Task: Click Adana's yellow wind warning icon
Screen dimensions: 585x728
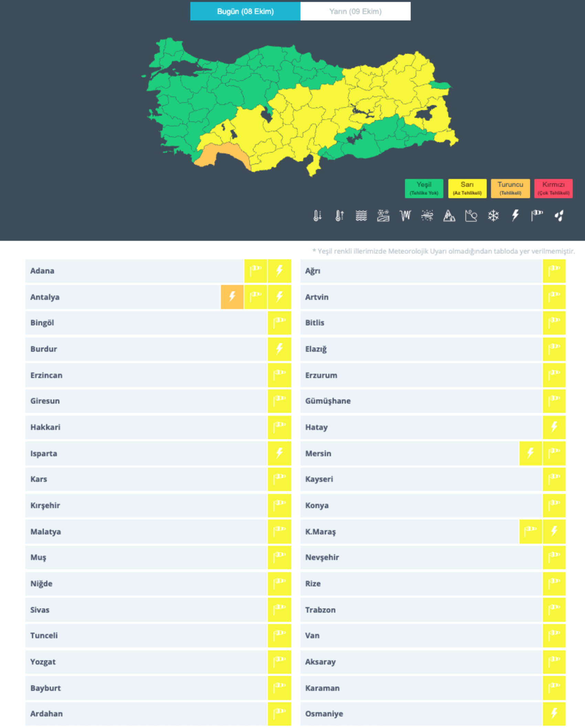Action: 256,271
